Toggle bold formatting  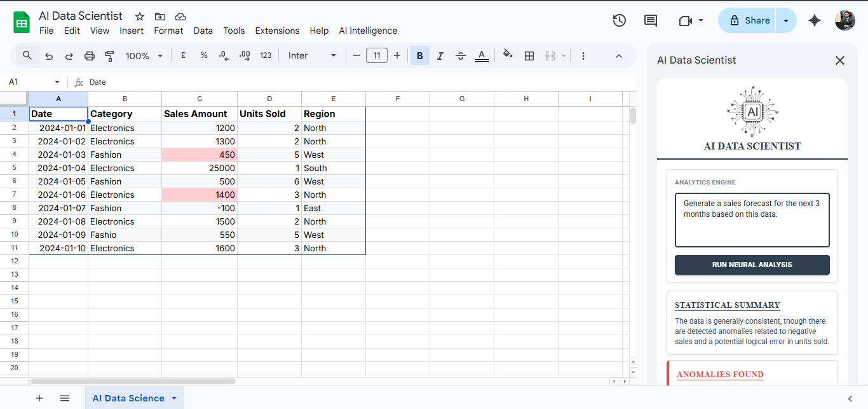tap(419, 55)
